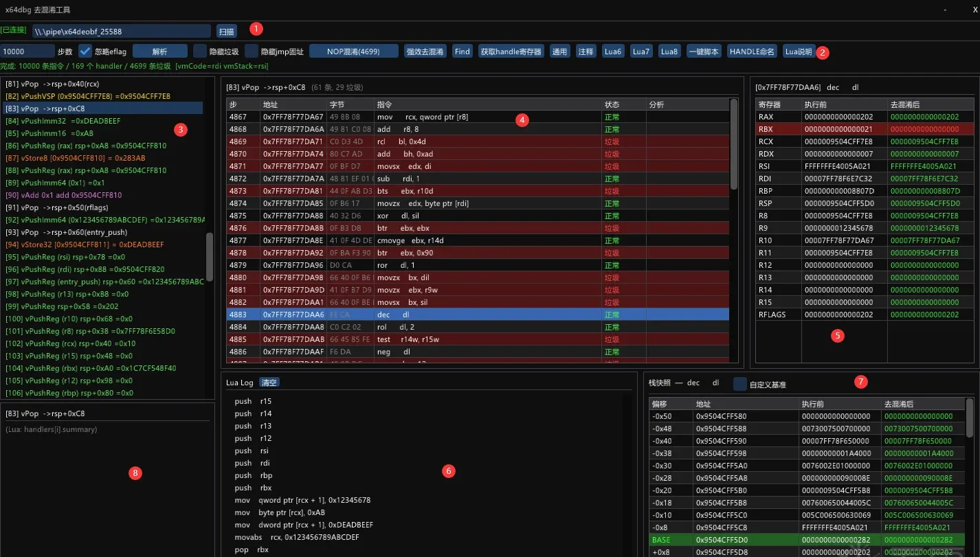Run the Lua6 script button

(612, 51)
